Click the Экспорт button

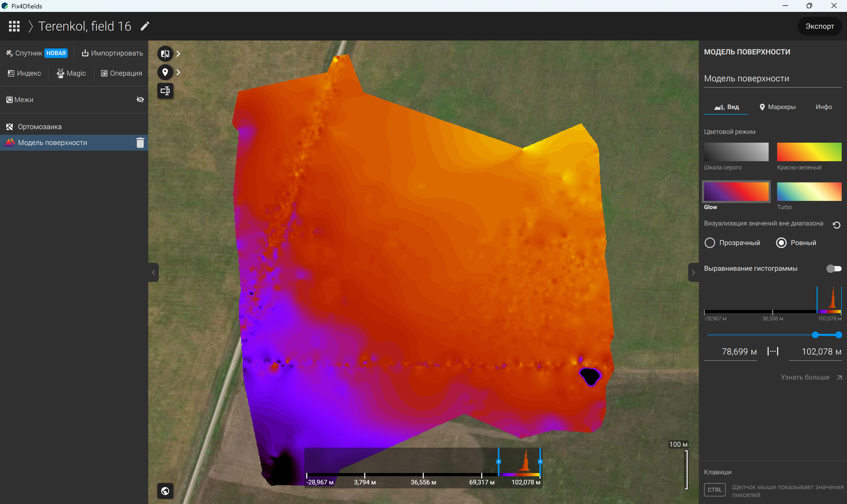point(819,26)
